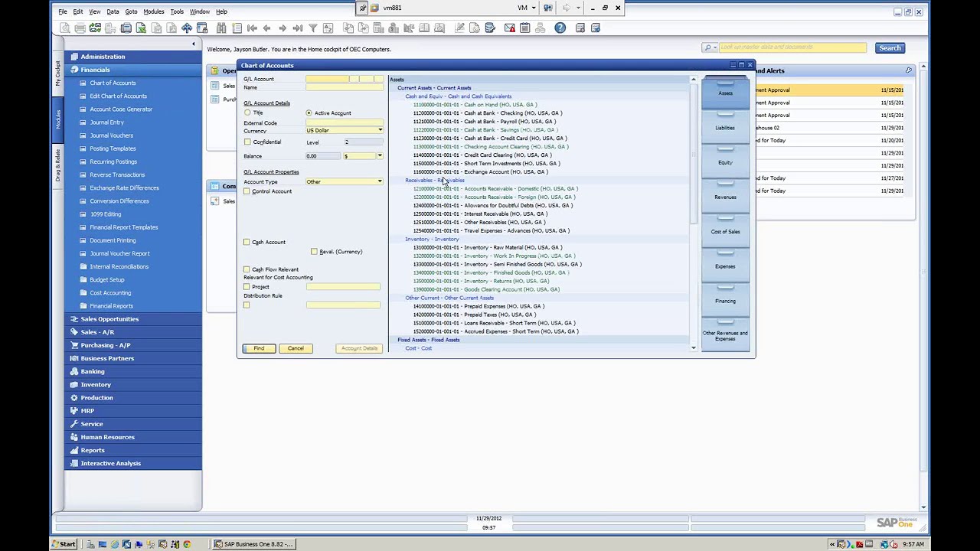Click the search magnifier icon in cockpit
980x551 pixels.
(x=708, y=47)
